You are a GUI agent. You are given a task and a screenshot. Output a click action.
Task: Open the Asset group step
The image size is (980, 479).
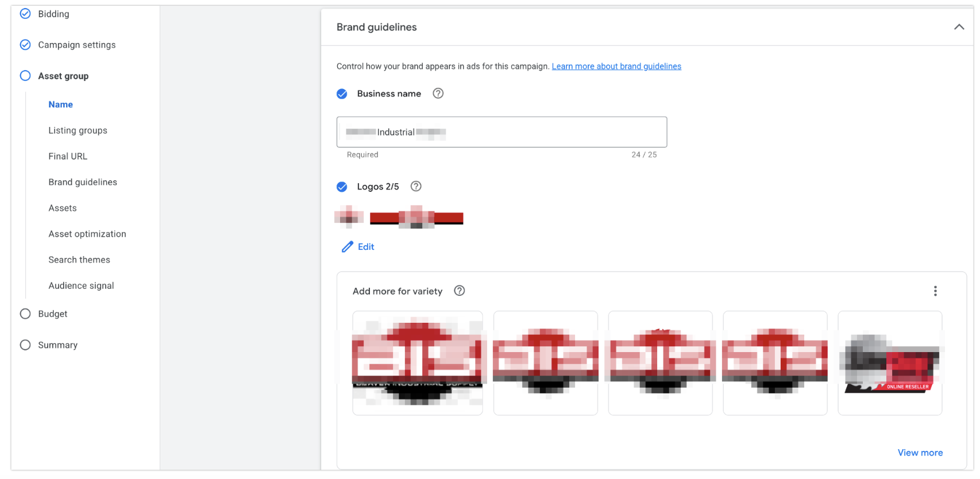point(63,76)
